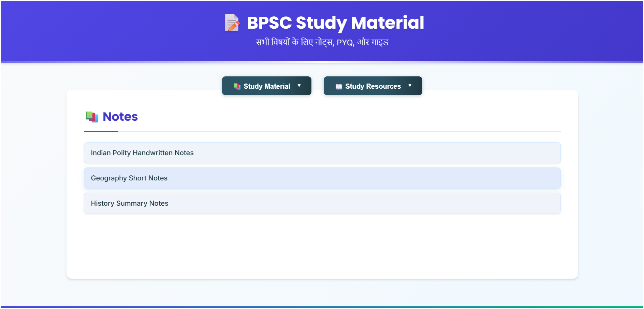Click the document-and-pencil icon in the header
This screenshot has width=644, height=309.
coord(232,23)
